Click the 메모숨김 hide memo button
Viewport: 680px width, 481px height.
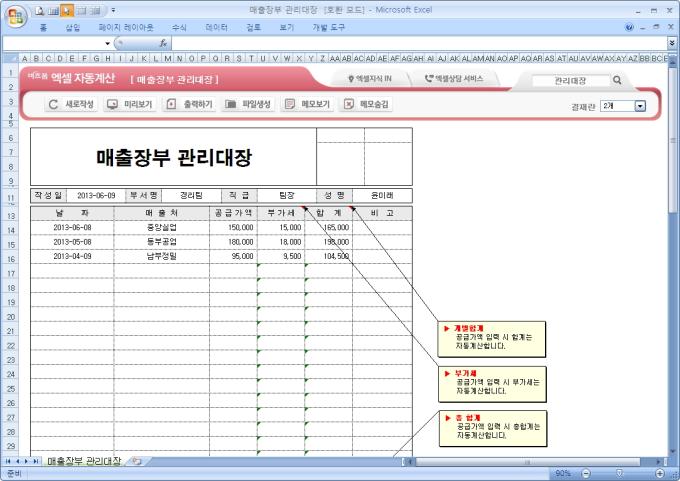coord(366,105)
